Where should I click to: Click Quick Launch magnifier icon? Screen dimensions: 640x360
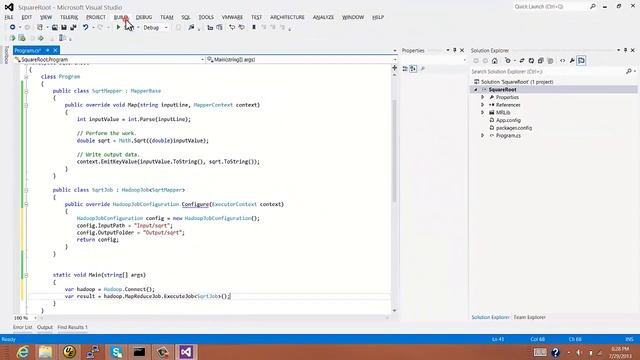[x=593, y=7]
